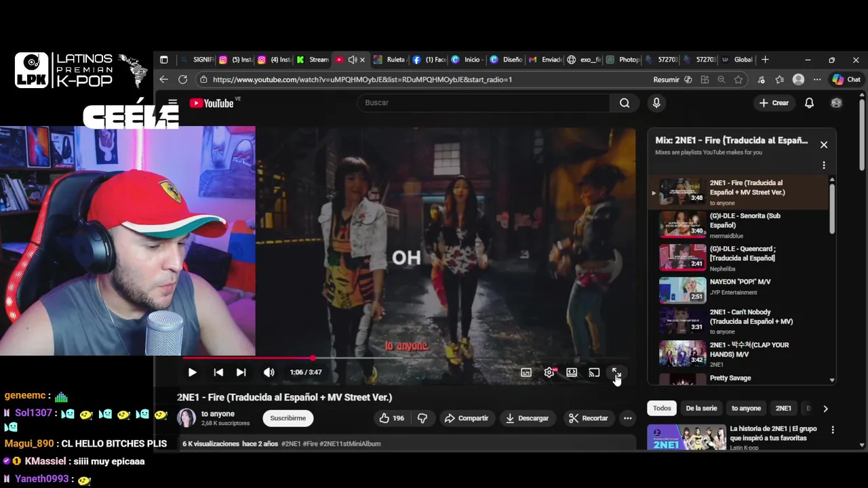Open the browser profile icon
Screen dimensions: 868x488
pyautogui.click(x=798, y=79)
